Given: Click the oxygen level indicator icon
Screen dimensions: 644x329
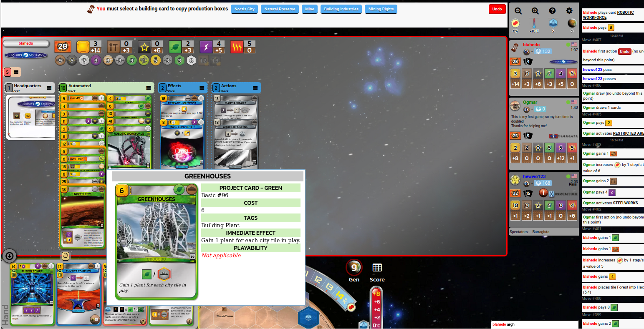Looking at the screenshot, I should pyautogui.click(x=515, y=23).
